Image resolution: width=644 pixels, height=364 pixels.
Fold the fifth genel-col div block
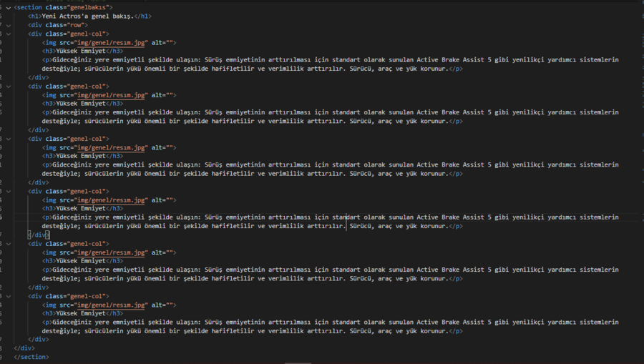point(8,244)
